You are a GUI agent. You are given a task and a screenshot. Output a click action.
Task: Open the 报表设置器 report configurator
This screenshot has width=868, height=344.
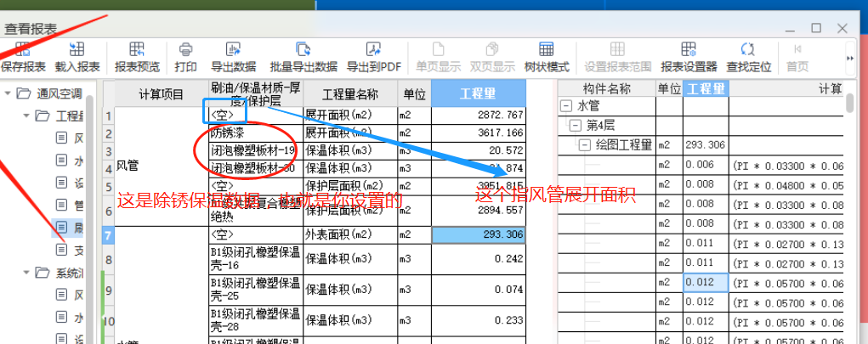click(689, 57)
